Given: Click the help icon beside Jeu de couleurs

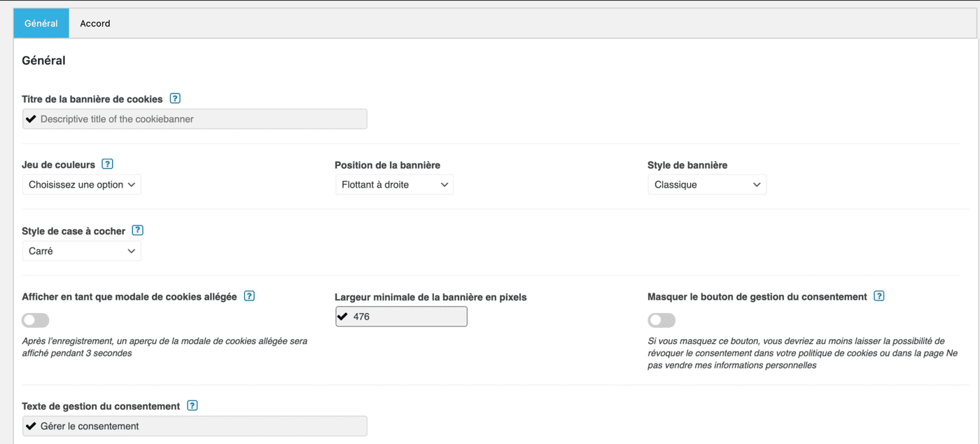Looking at the screenshot, I should pos(107,165).
